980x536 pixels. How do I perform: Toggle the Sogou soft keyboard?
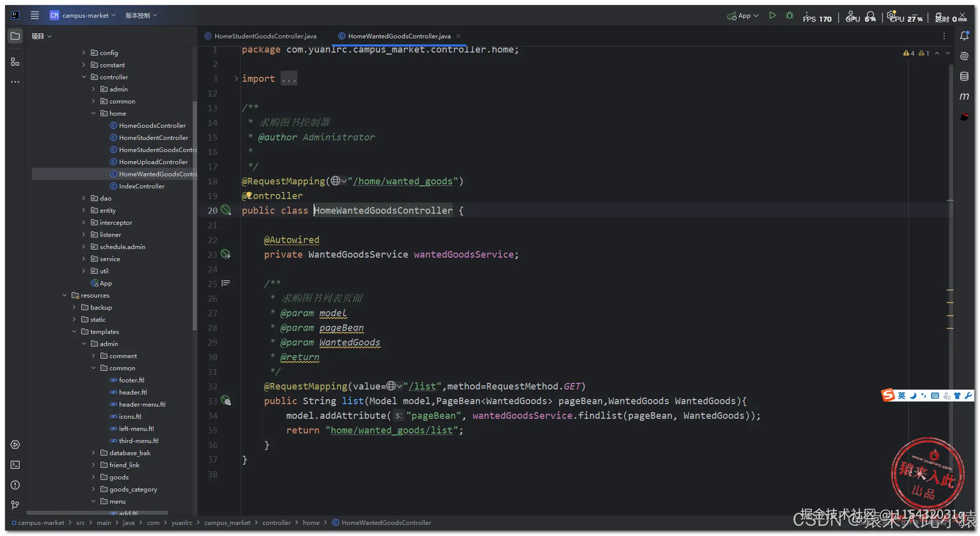coord(935,396)
